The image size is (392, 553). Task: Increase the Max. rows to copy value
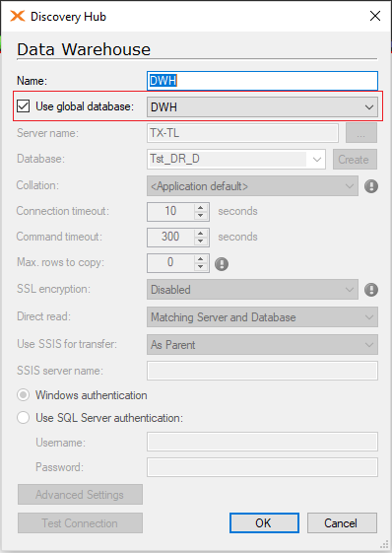click(201, 259)
